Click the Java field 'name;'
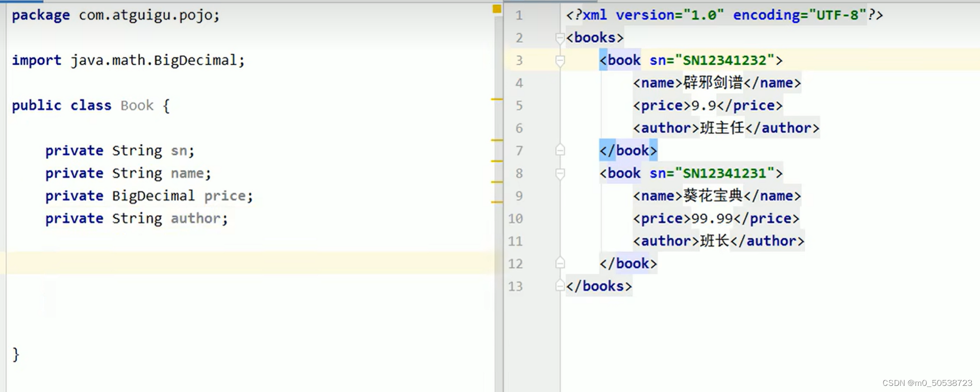This screenshot has width=980, height=392. click(191, 173)
